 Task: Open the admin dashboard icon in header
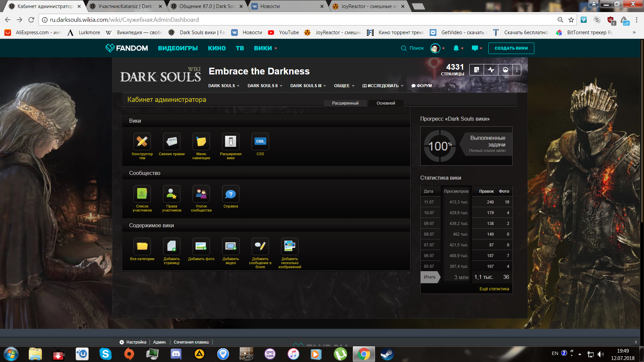(505, 70)
